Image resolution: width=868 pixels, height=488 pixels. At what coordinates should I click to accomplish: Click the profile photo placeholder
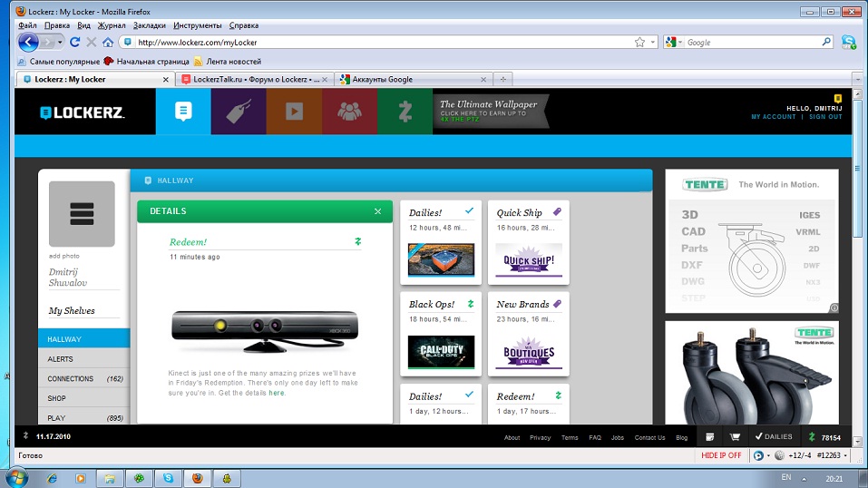click(x=82, y=214)
